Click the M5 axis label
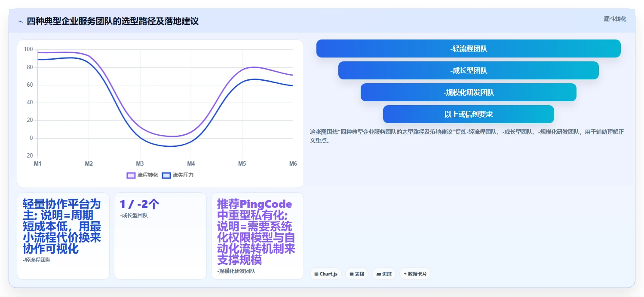The width and height of the screenshot is (644, 297). tap(242, 164)
